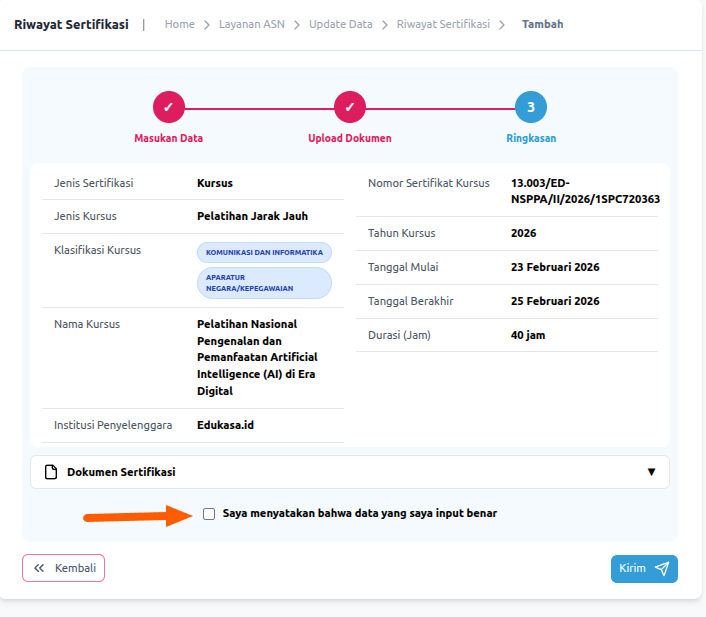706x617 pixels.
Task: Click the double chevron back icon
Action: click(x=39, y=568)
